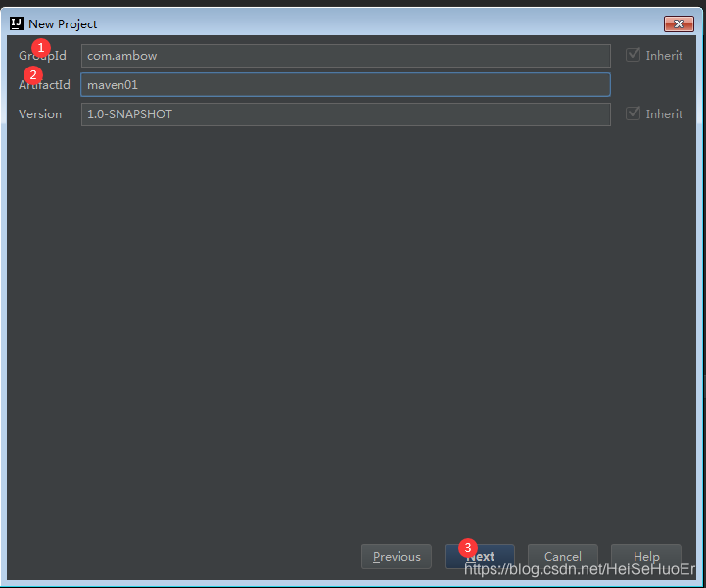Click the GroupId text field
Viewport: 706px width, 588px height.
(346, 56)
